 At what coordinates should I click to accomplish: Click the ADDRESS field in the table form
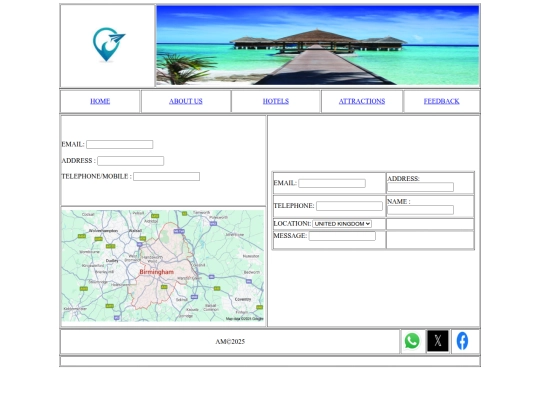point(420,187)
